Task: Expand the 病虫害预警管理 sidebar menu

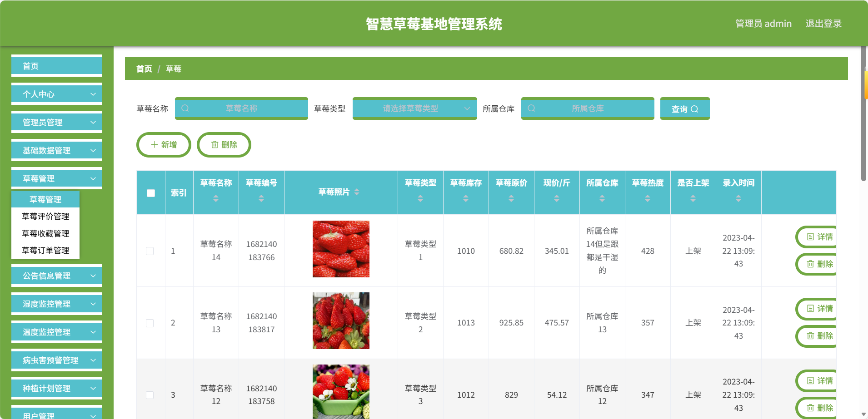Action: pos(57,360)
